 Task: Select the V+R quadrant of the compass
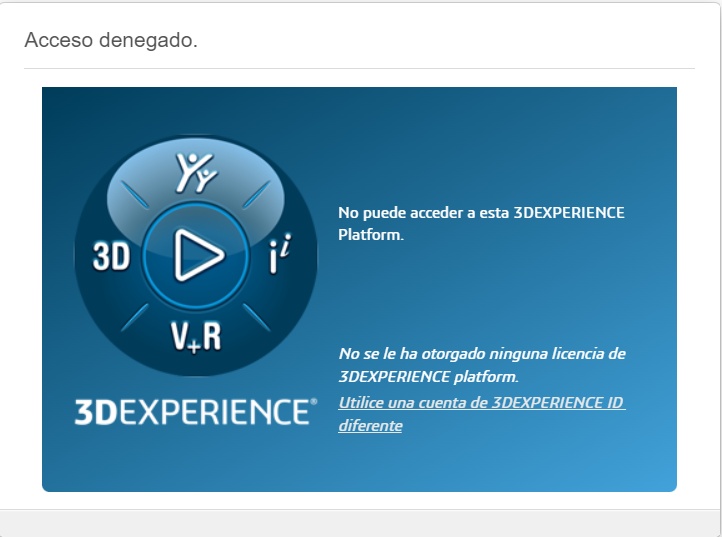[x=196, y=337]
